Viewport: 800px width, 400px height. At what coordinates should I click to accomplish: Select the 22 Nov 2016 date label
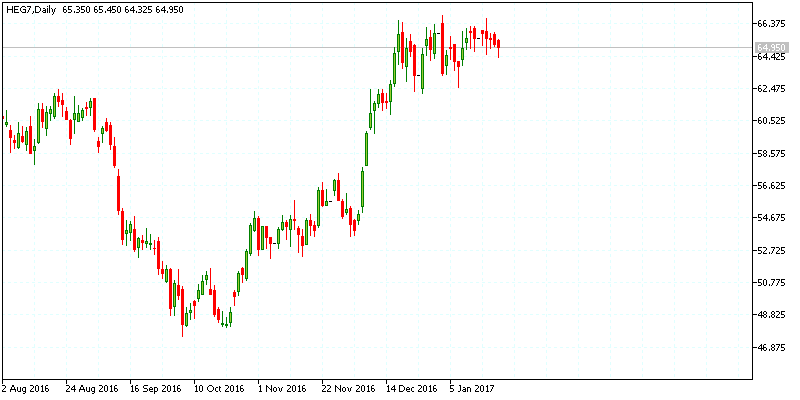[348, 388]
